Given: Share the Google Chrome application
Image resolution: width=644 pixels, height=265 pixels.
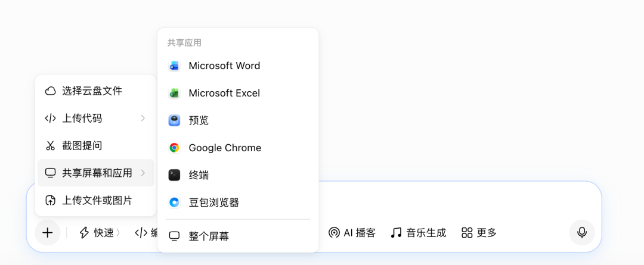Looking at the screenshot, I should [238, 148].
